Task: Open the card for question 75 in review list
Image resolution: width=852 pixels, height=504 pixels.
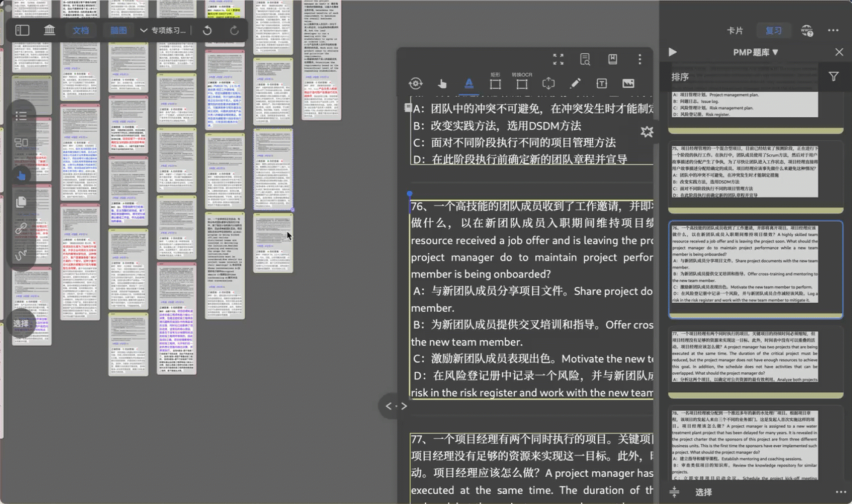Action: [756, 177]
